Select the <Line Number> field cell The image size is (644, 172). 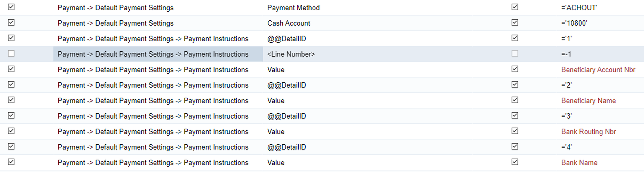point(291,54)
